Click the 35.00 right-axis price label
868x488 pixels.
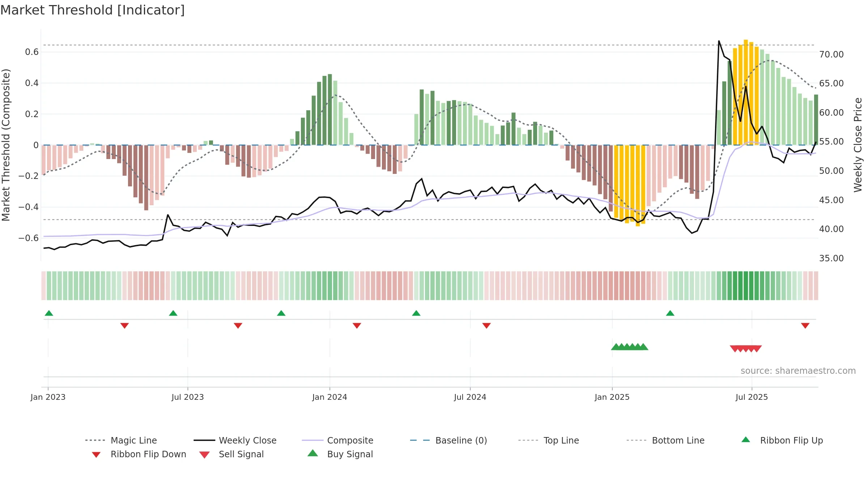(x=831, y=258)
